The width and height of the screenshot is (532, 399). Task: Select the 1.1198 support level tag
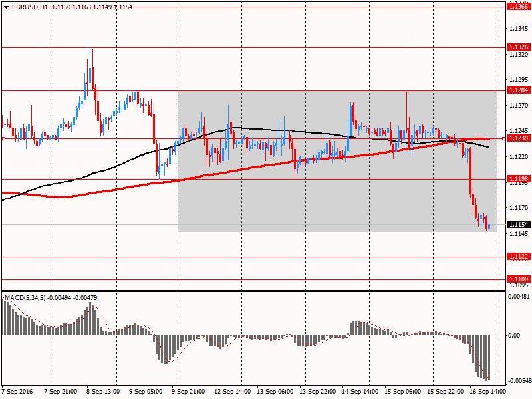click(517, 179)
